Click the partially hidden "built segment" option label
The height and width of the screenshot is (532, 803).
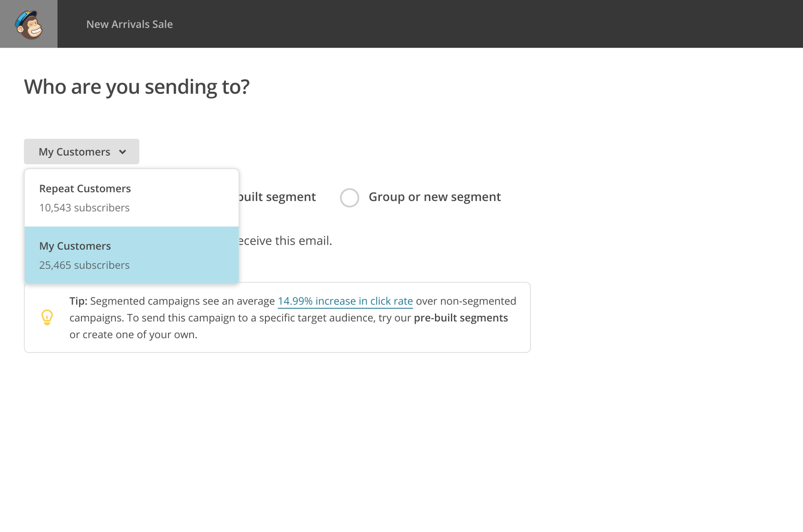click(278, 197)
